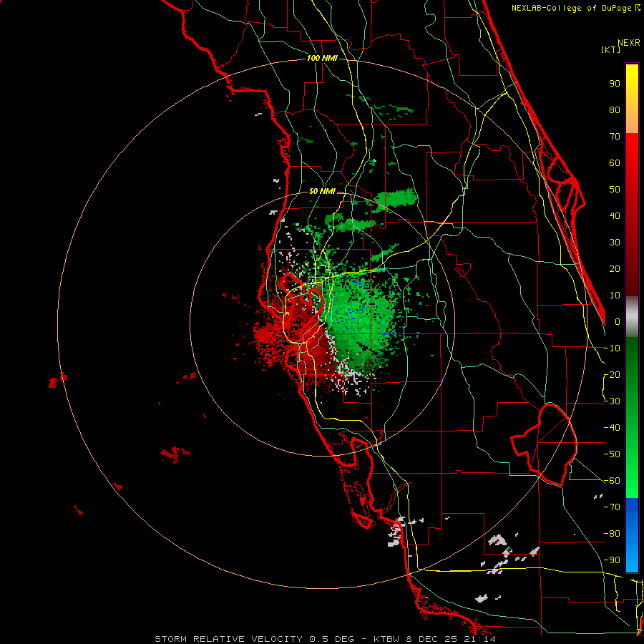The image size is (644, 644).
Task: Pick the yellow segment atop the color bar
Action: (x=632, y=99)
